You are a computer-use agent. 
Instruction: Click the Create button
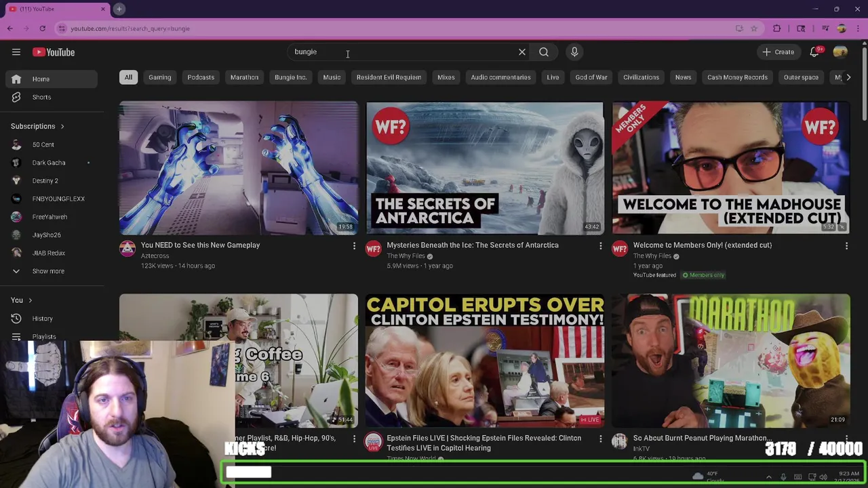click(778, 52)
